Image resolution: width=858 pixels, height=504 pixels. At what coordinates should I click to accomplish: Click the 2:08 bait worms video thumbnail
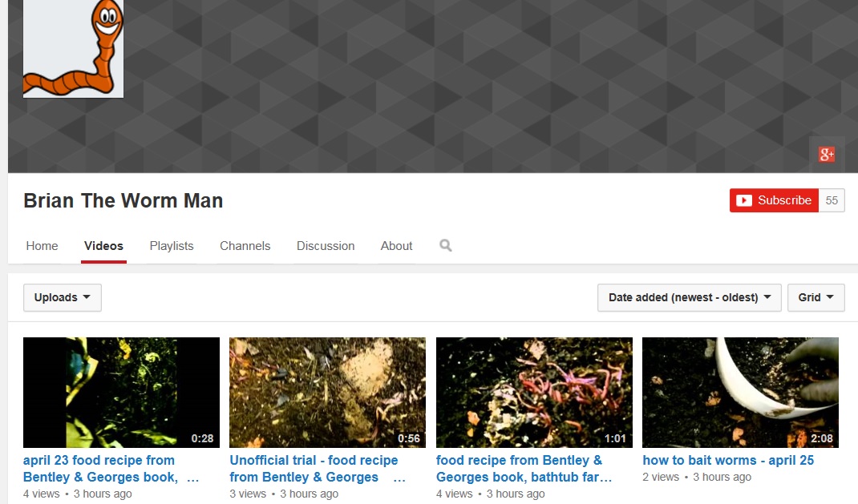coord(740,392)
